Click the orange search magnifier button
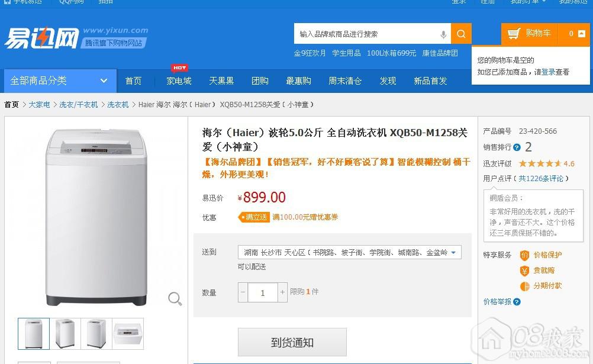593x364 pixels. pyautogui.click(x=461, y=34)
